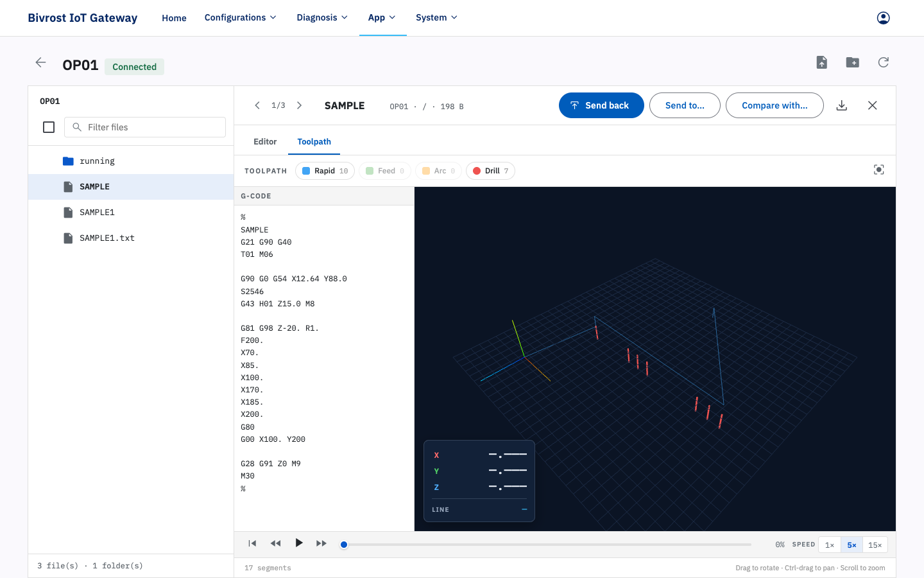
Task: Click the new folder icon
Action: 853,62
